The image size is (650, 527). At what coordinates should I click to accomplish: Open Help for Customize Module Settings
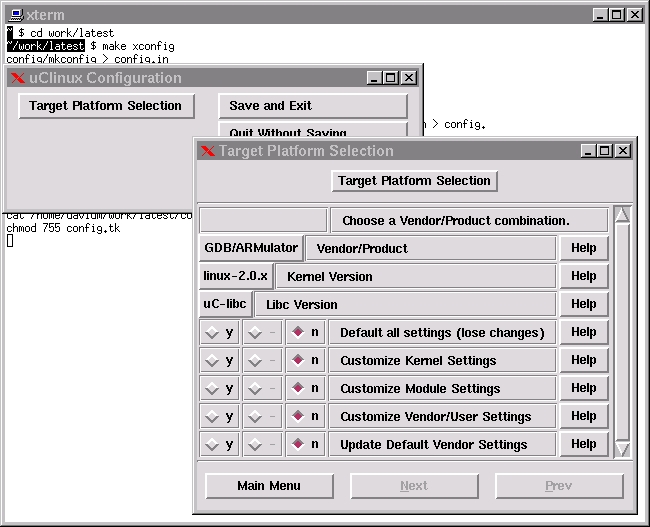click(x=584, y=388)
